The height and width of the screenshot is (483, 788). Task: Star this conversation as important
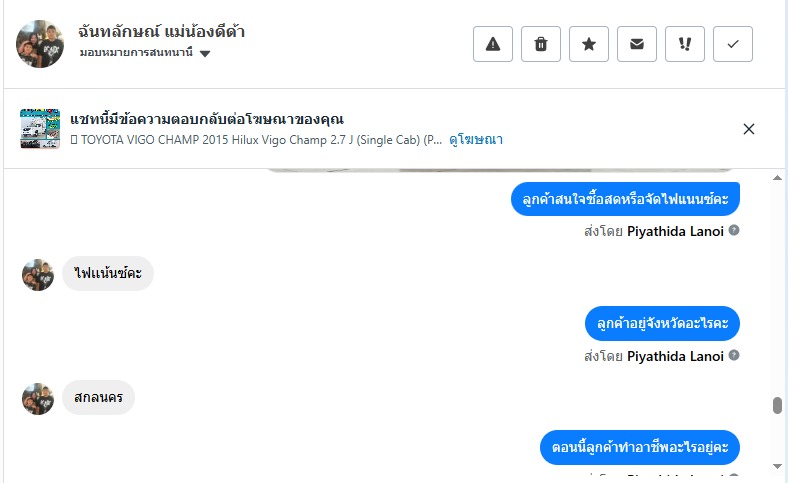589,44
